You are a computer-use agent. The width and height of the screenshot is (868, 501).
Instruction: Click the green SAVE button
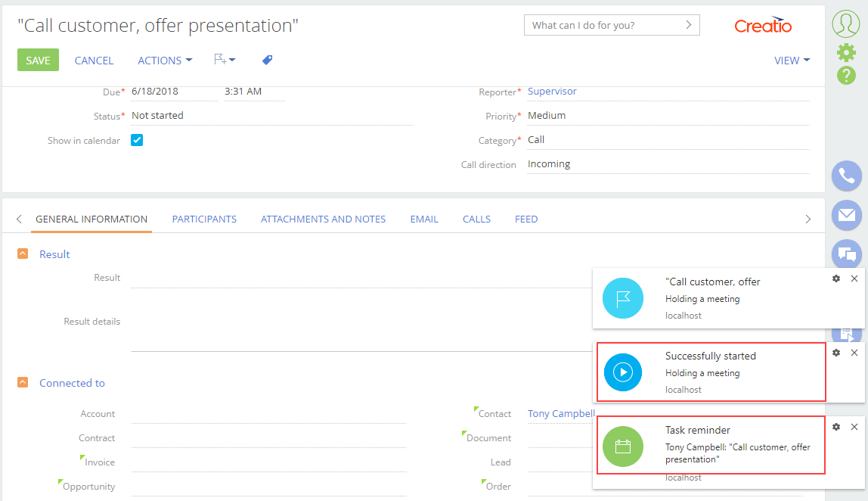[x=39, y=60]
